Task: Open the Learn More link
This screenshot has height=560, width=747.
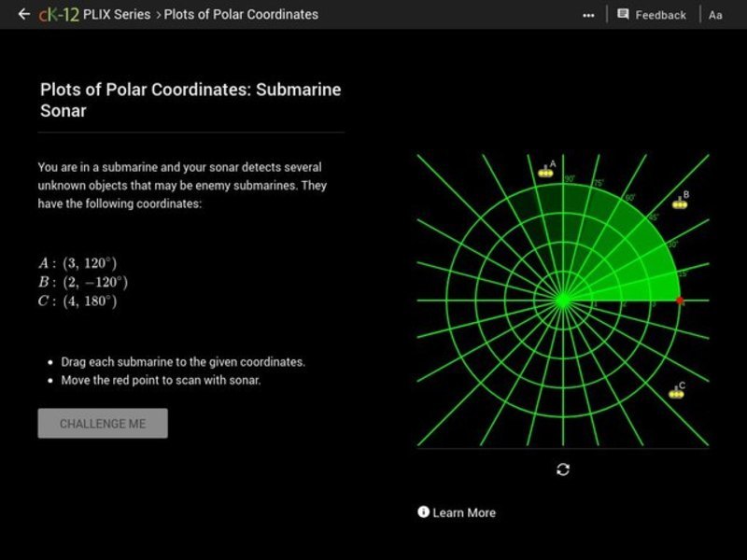Action: 465,512
